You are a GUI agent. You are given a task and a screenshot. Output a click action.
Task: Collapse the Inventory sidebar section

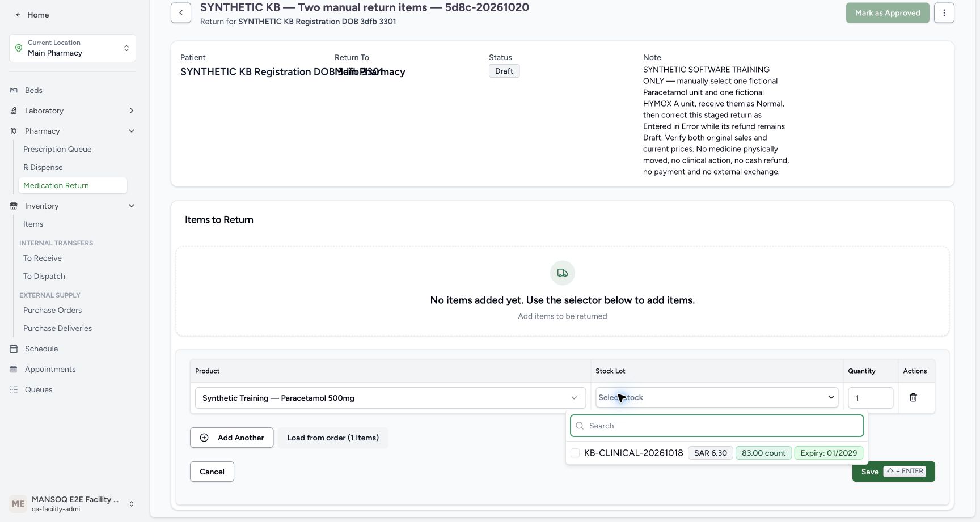[x=132, y=206]
